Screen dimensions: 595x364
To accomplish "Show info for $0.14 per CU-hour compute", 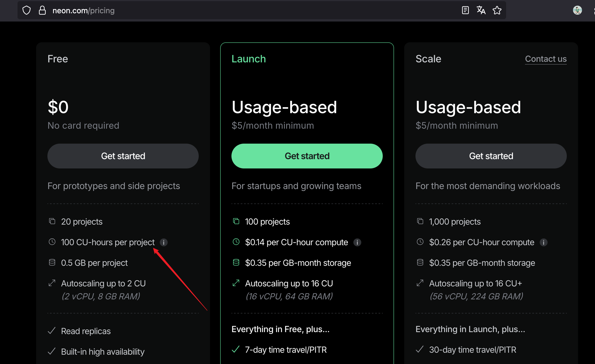I will [x=357, y=242].
